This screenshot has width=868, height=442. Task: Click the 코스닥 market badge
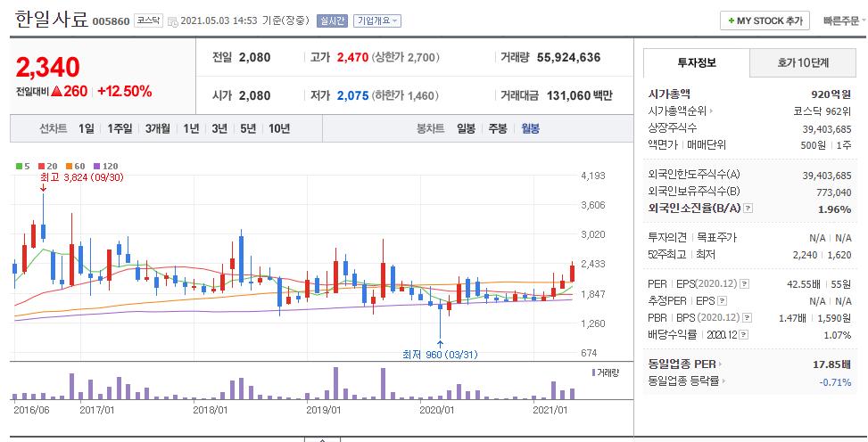149,21
